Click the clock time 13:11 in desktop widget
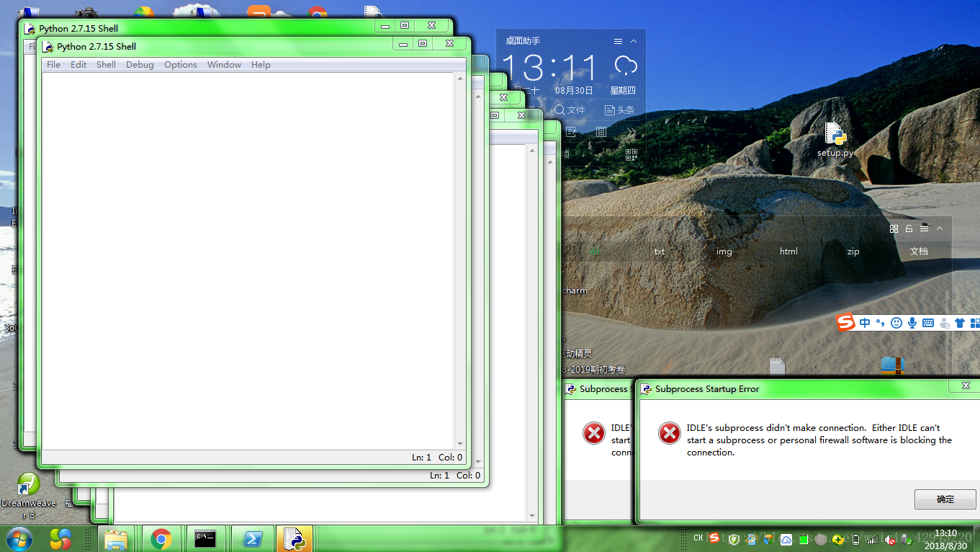Image resolution: width=980 pixels, height=552 pixels. pyautogui.click(x=549, y=69)
